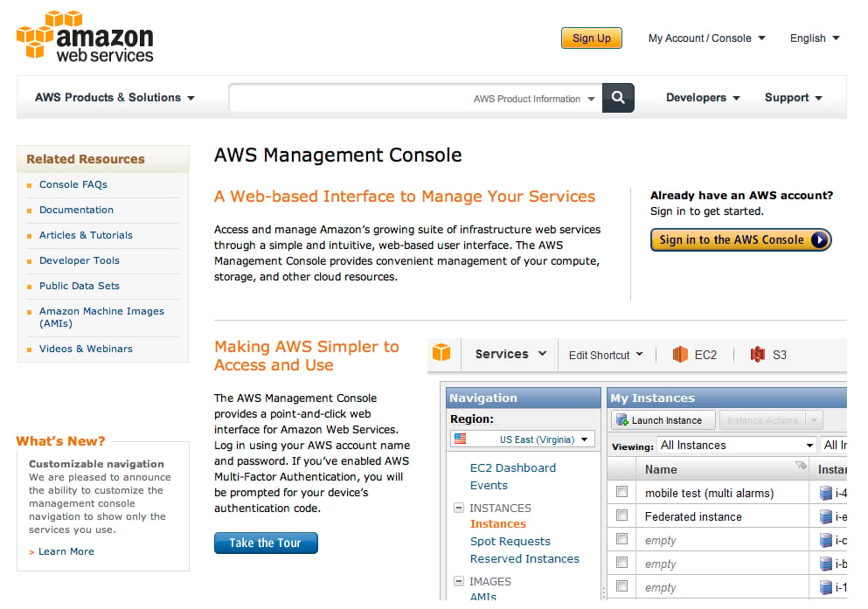Click instance icon in Federated instance row

tap(826, 516)
